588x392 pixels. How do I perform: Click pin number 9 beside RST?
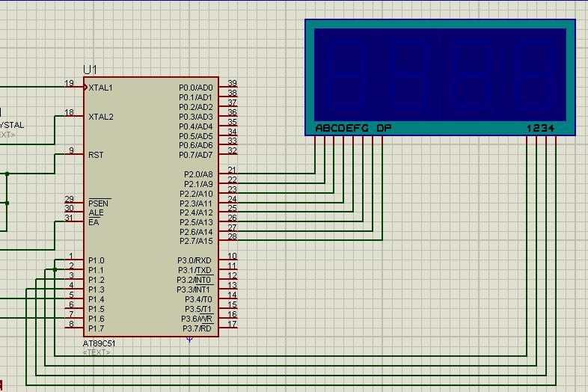(x=71, y=150)
